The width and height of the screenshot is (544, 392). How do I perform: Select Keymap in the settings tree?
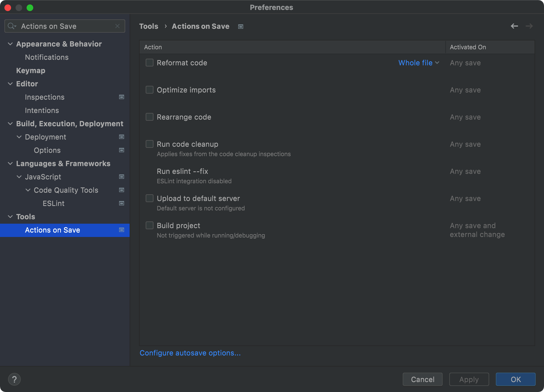pyautogui.click(x=65, y=70)
